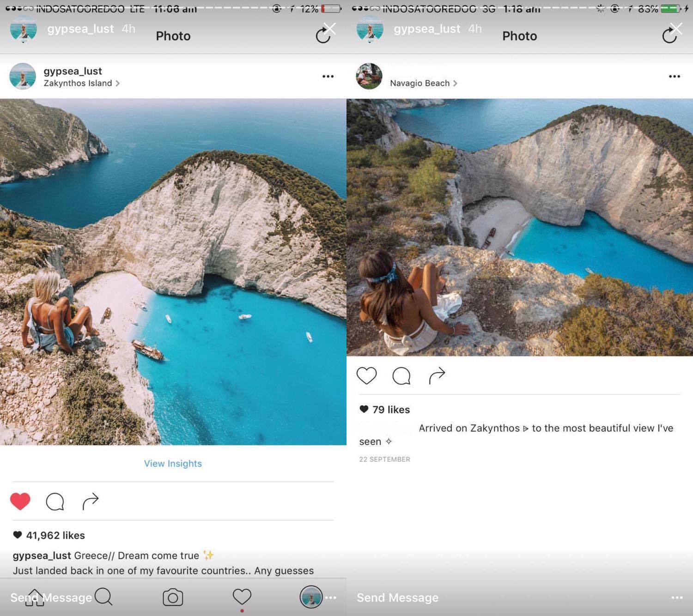Open Navagio Beach location link
Screen dimensions: 693x616
423,83
